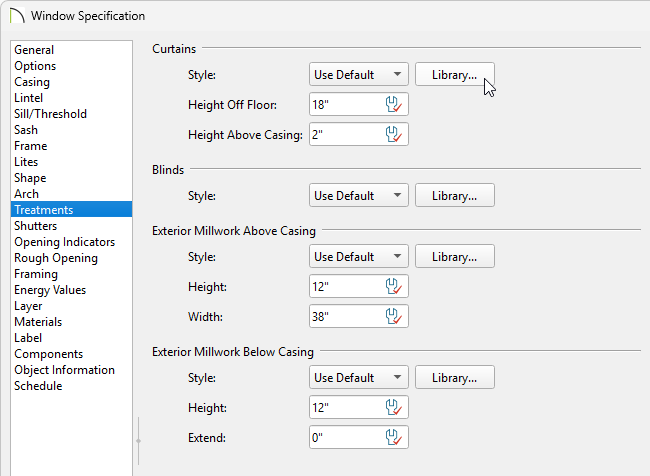Select the Options panel
This screenshot has width=650, height=476.
[x=71, y=66]
